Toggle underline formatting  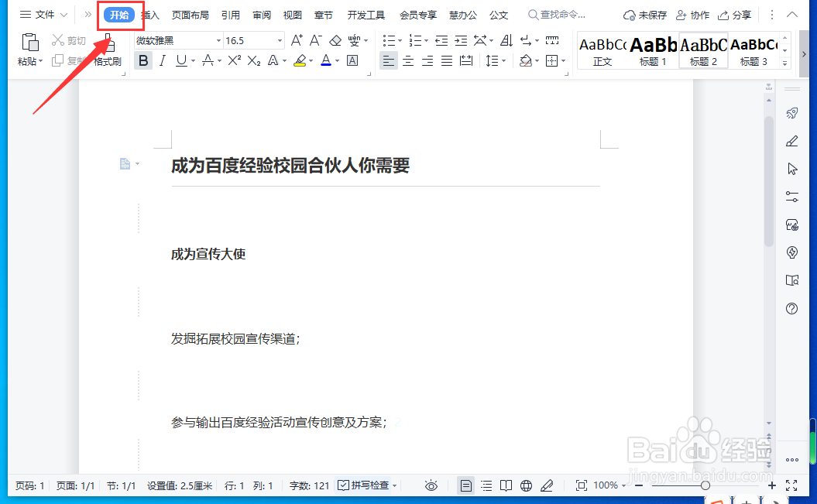click(x=180, y=60)
